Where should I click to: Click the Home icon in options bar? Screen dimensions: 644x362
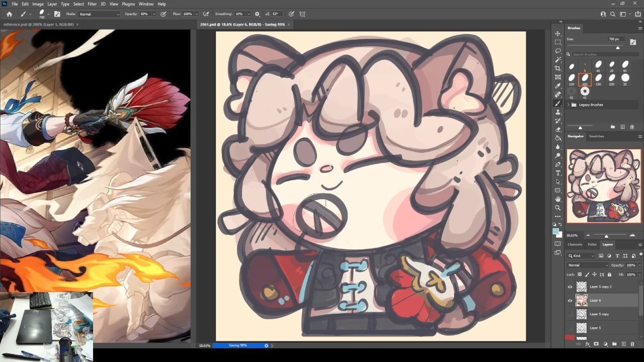9,14
